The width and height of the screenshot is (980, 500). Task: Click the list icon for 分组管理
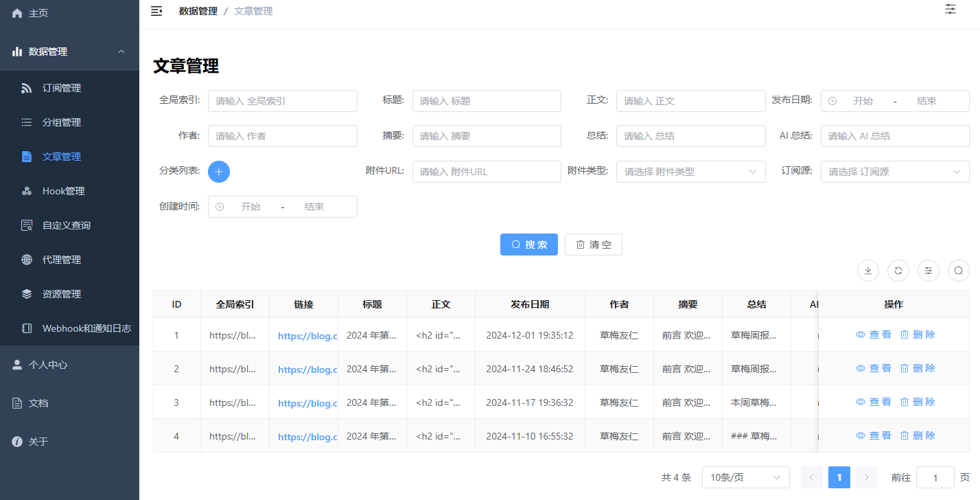click(27, 122)
